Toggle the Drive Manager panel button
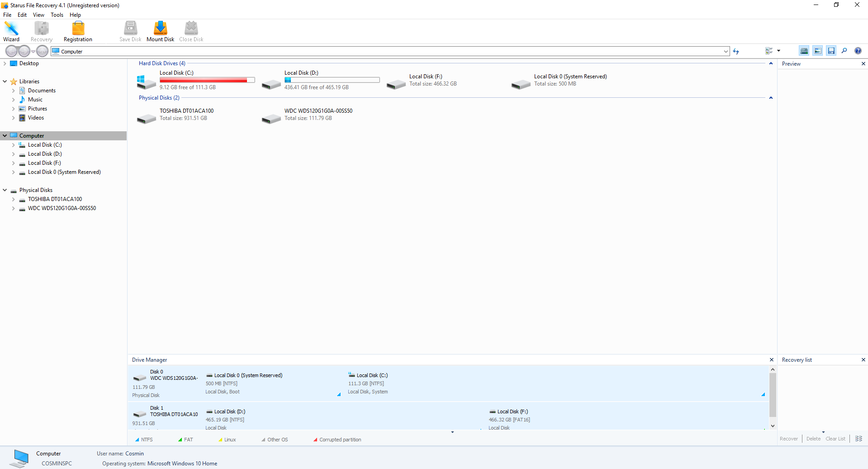 tap(804, 51)
